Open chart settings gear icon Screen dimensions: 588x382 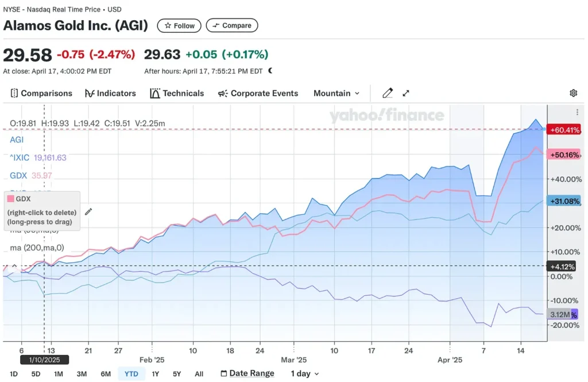tap(572, 93)
